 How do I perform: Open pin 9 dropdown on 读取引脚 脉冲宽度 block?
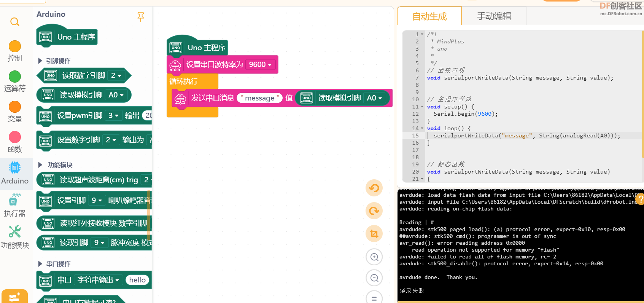(100, 242)
